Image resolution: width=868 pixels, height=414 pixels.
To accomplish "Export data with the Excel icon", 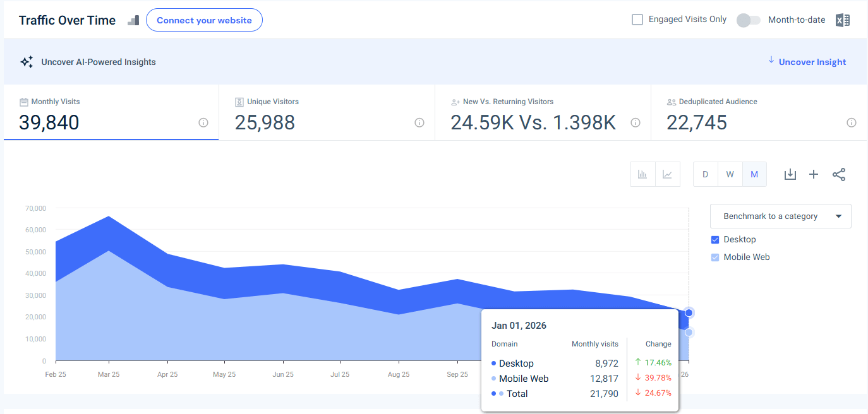I will point(843,20).
